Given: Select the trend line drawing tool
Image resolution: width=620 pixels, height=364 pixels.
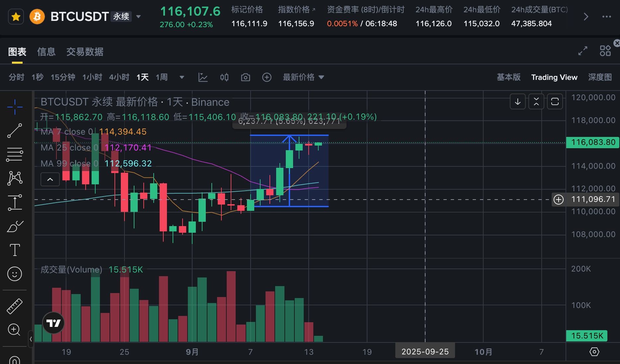Looking at the screenshot, I should tap(15, 131).
